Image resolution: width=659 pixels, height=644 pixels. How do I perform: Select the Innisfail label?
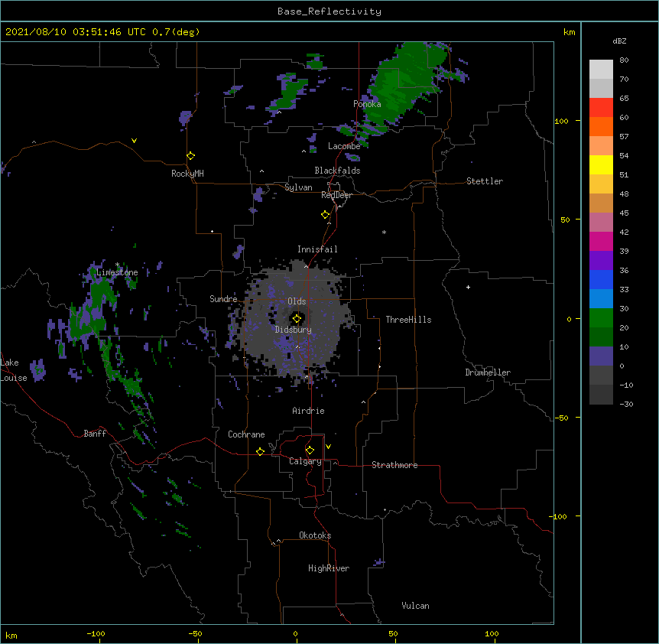(x=317, y=249)
